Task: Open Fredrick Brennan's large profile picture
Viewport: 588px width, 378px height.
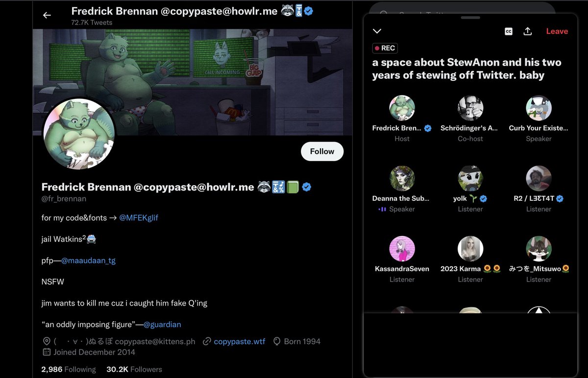Action: click(79, 135)
